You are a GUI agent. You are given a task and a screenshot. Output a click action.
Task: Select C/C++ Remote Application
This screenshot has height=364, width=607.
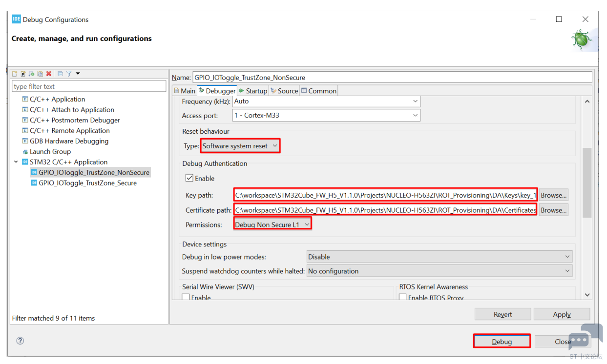click(66, 131)
